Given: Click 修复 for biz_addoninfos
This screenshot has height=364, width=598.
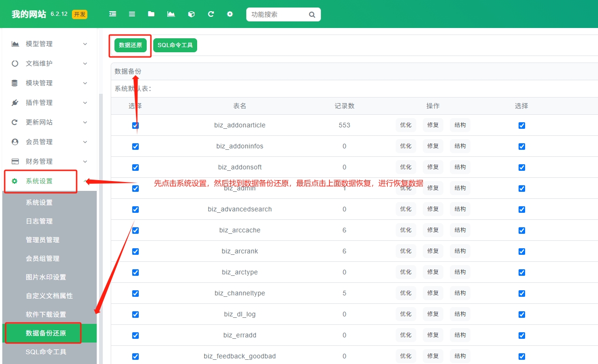Looking at the screenshot, I should (x=433, y=146).
